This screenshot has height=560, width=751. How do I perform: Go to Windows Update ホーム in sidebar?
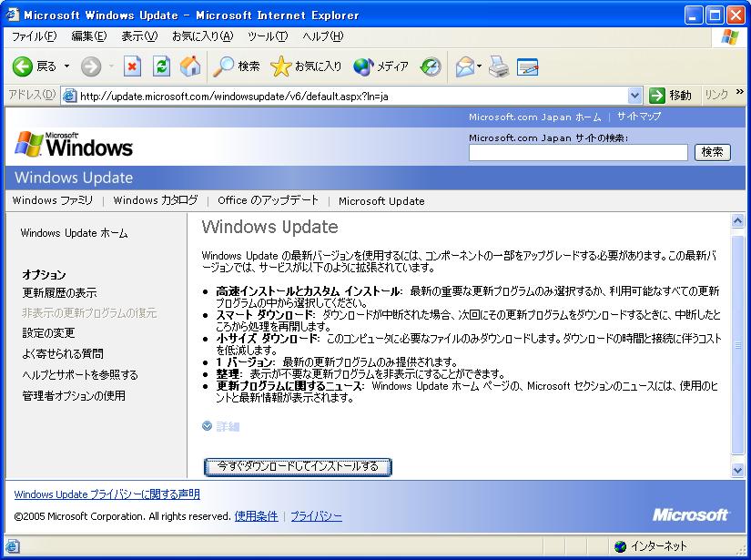click(x=75, y=233)
